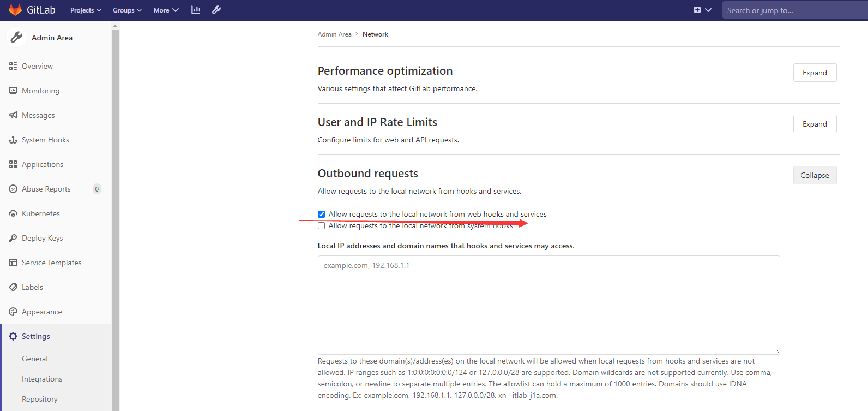Click the Abuse Reports face icon
The height and width of the screenshot is (411, 868).
pos(13,189)
